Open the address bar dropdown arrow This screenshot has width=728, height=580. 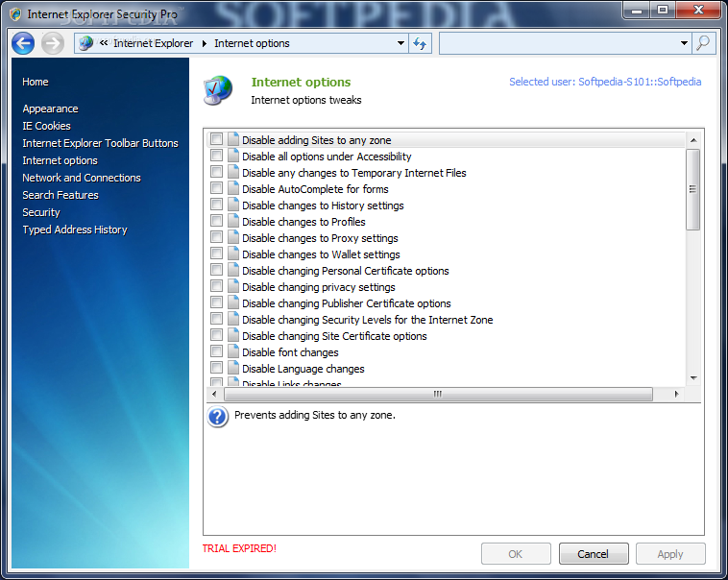[400, 43]
